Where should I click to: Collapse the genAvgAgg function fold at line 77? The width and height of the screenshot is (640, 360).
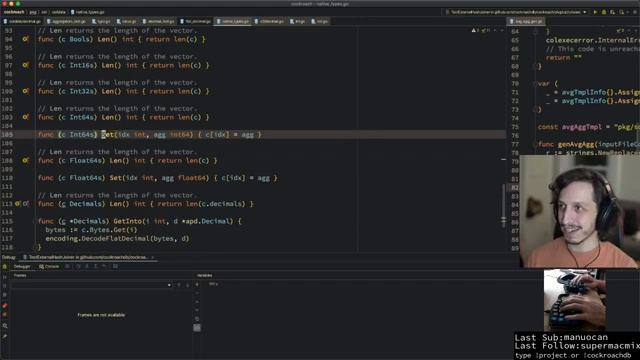click(535, 144)
